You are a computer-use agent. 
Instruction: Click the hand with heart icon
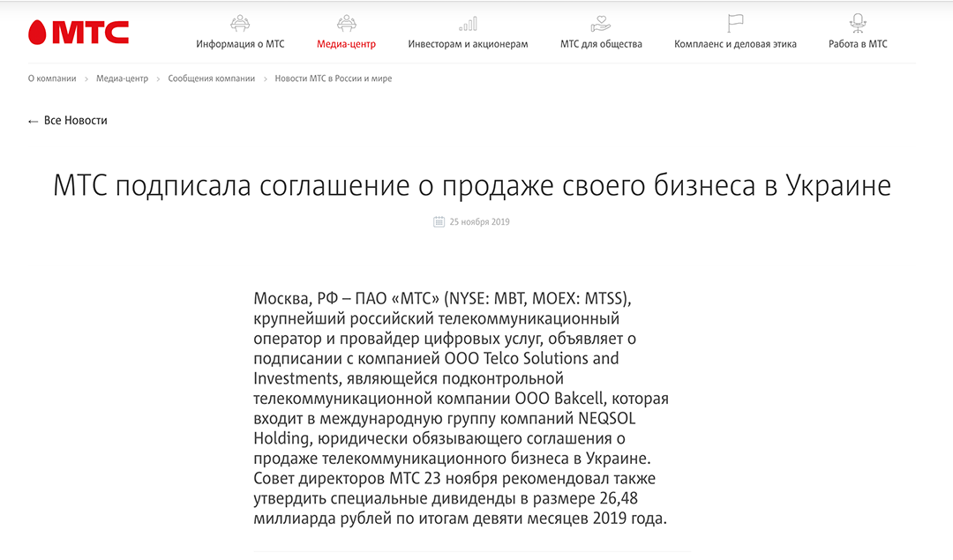pyautogui.click(x=601, y=24)
